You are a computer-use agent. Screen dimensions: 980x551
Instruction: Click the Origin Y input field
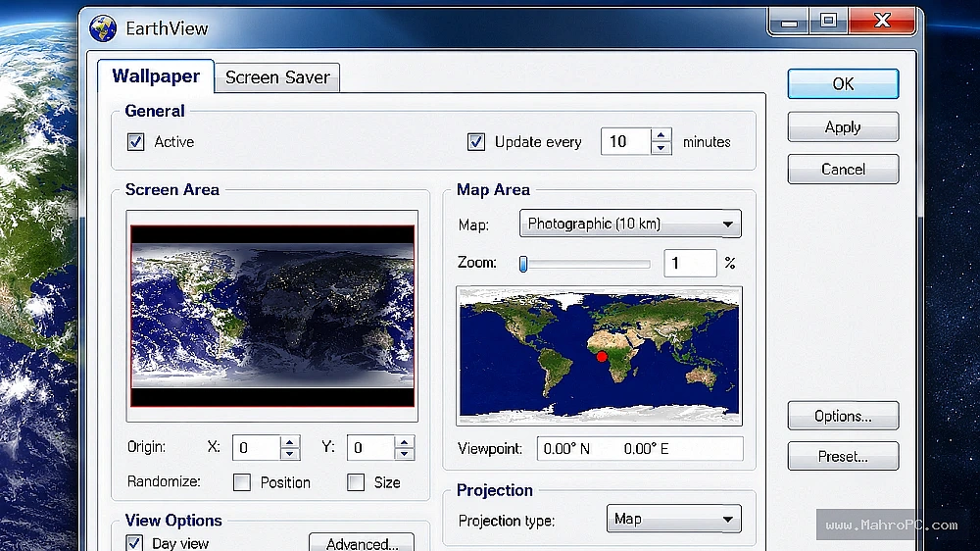tap(370, 448)
